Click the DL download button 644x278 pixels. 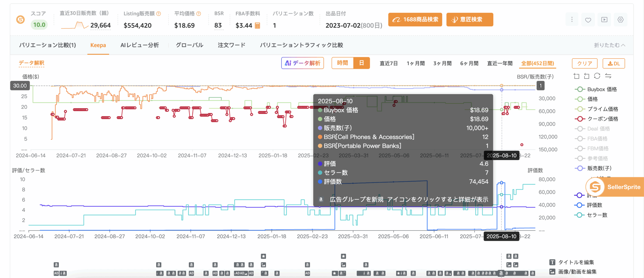pyautogui.click(x=614, y=64)
